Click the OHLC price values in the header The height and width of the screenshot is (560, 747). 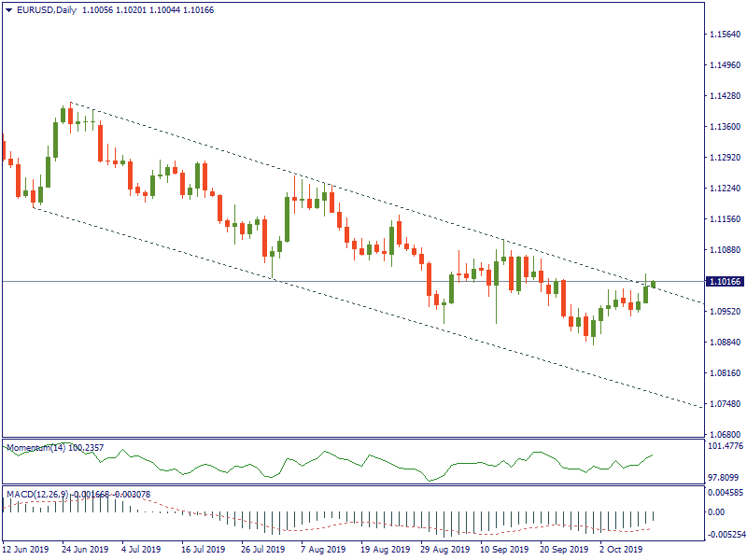(x=148, y=10)
